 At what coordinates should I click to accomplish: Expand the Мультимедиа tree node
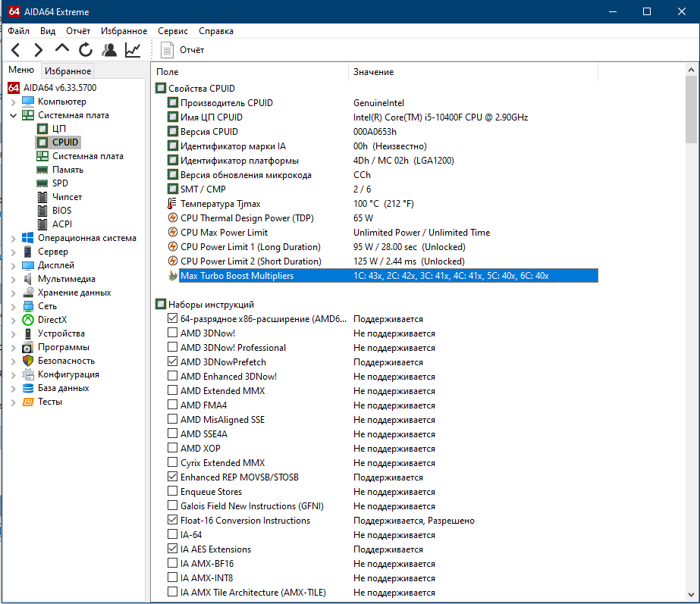(14, 279)
